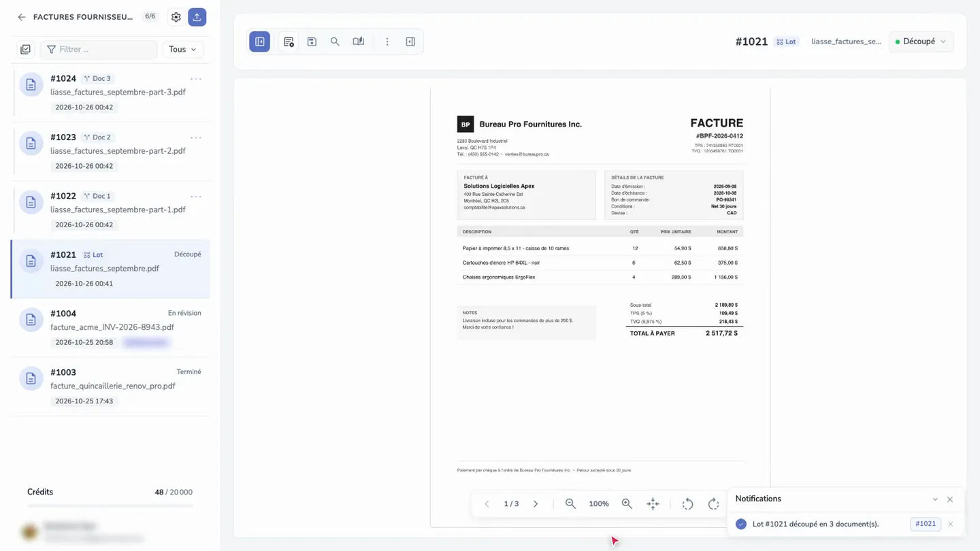Go to the previous page arrow
The width and height of the screenshot is (980, 551).
(487, 504)
